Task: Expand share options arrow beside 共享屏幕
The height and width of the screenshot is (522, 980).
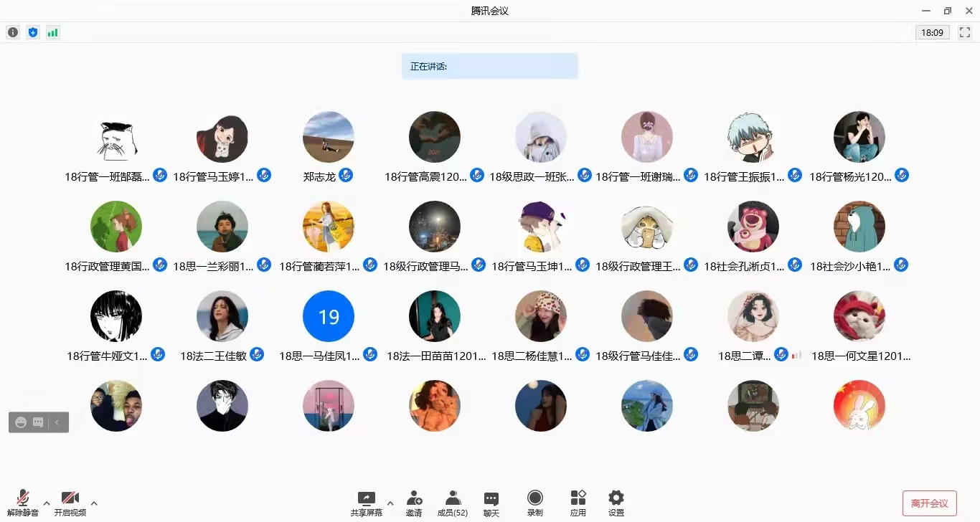Action: tap(390, 503)
